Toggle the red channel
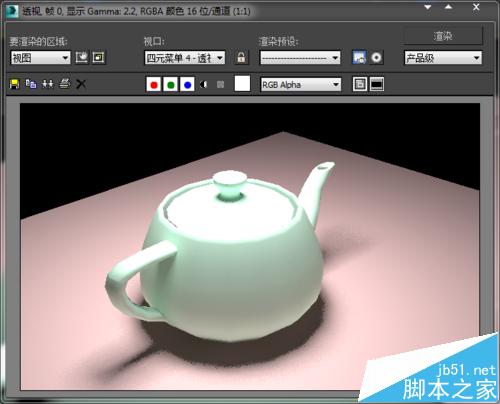The image size is (500, 404). coord(154,85)
